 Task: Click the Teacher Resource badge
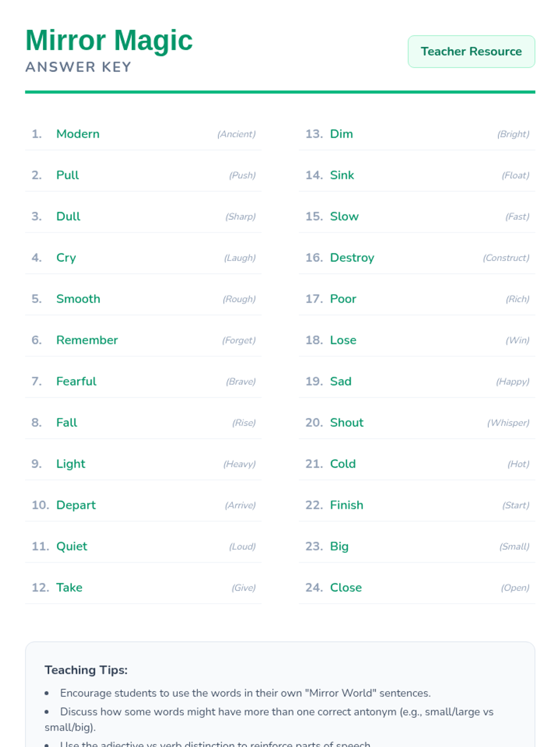coord(471,51)
